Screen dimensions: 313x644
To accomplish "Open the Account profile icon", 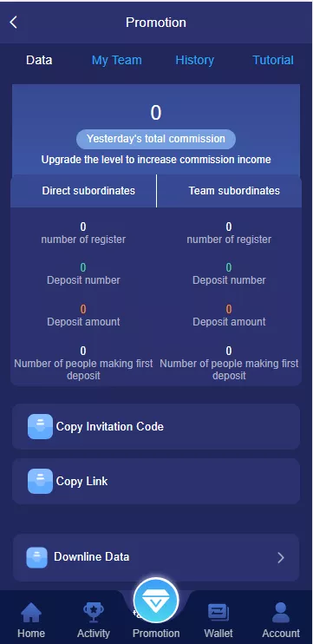I will [x=281, y=613].
